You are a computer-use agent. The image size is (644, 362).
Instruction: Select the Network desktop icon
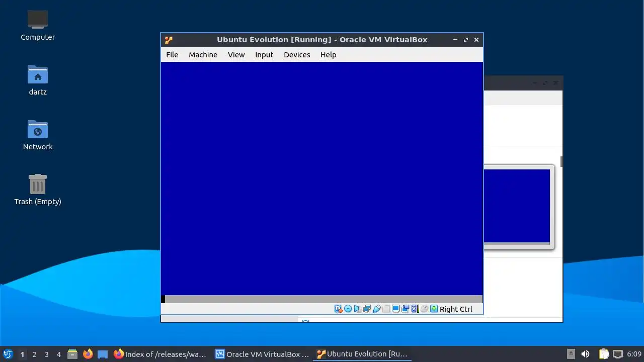click(38, 135)
